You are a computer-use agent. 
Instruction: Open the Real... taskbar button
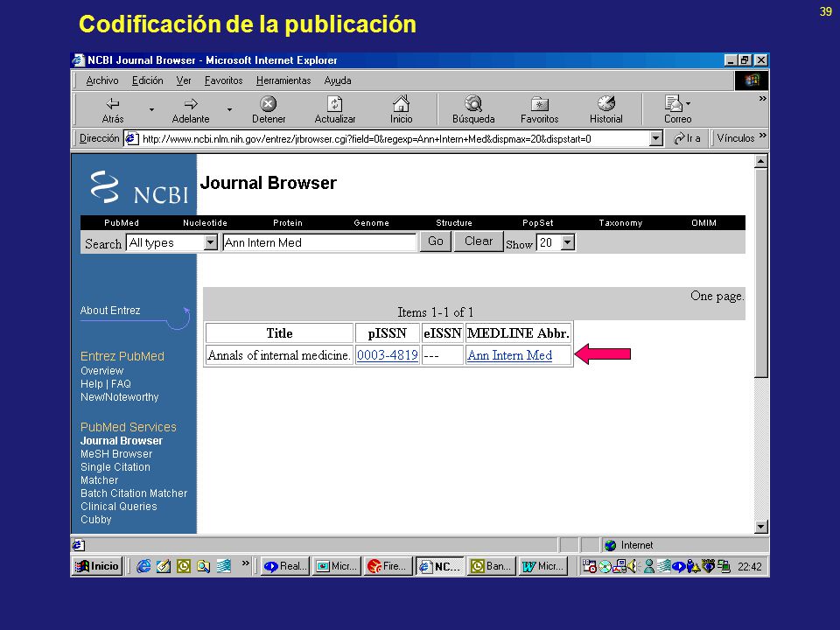tap(285, 566)
